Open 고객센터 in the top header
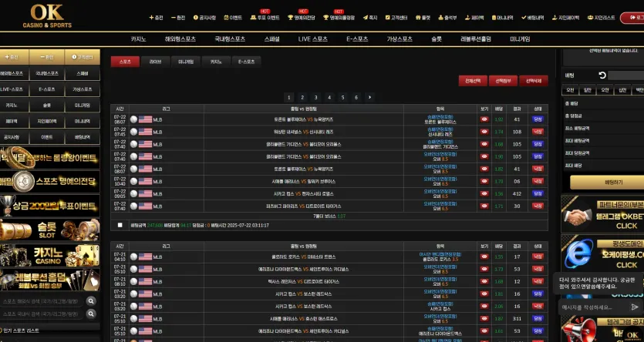This screenshot has height=342, width=644. (x=396, y=18)
